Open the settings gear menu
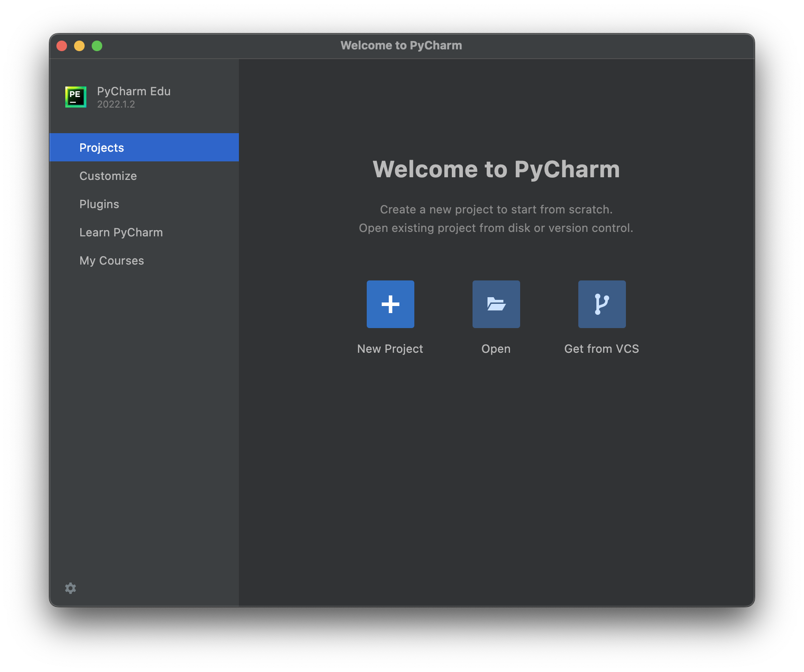 (x=71, y=588)
